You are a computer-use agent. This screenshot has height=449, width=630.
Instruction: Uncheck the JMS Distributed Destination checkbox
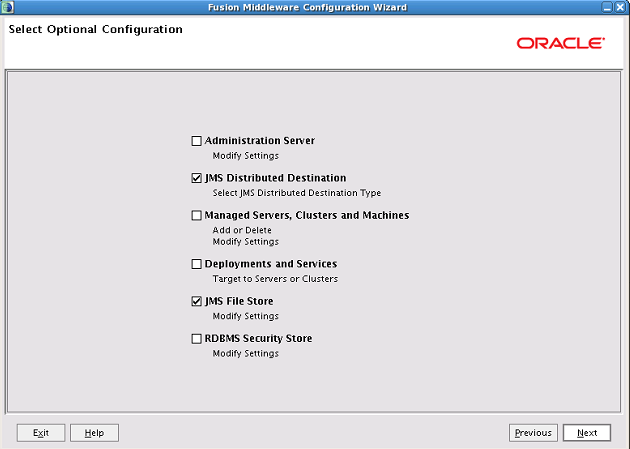[196, 178]
